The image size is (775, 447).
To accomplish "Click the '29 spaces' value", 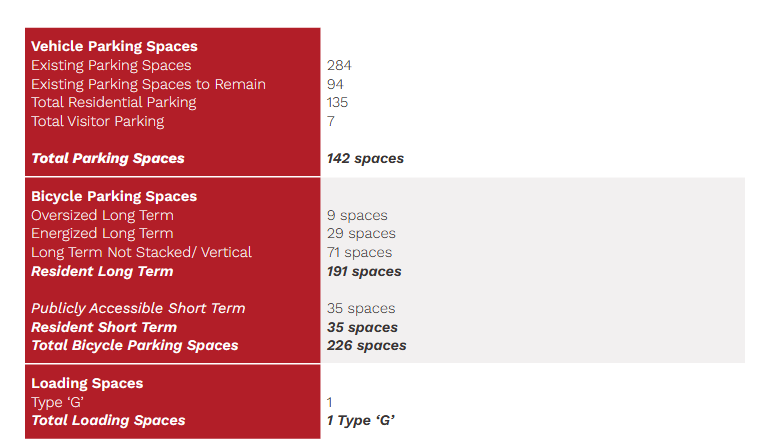I will click(361, 233).
